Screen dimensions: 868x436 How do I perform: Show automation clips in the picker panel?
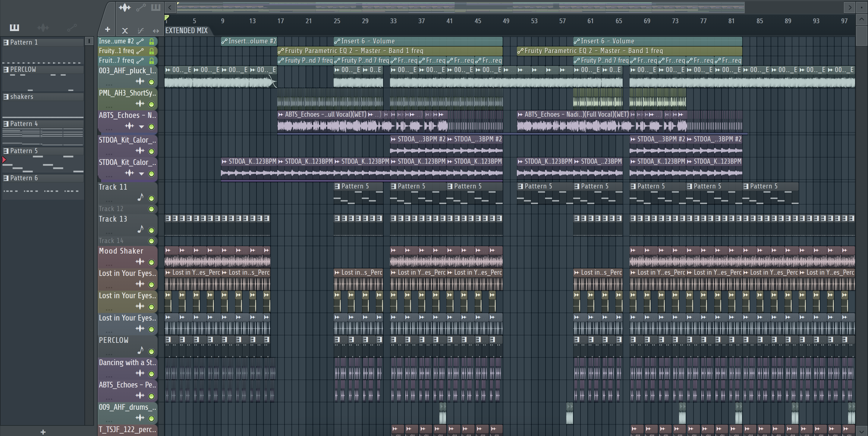pyautogui.click(x=72, y=27)
